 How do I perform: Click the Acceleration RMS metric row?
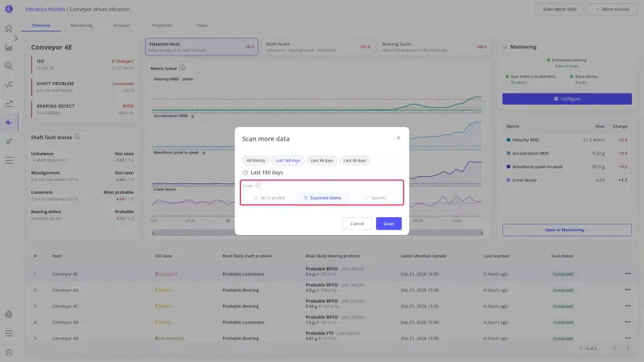(567, 153)
